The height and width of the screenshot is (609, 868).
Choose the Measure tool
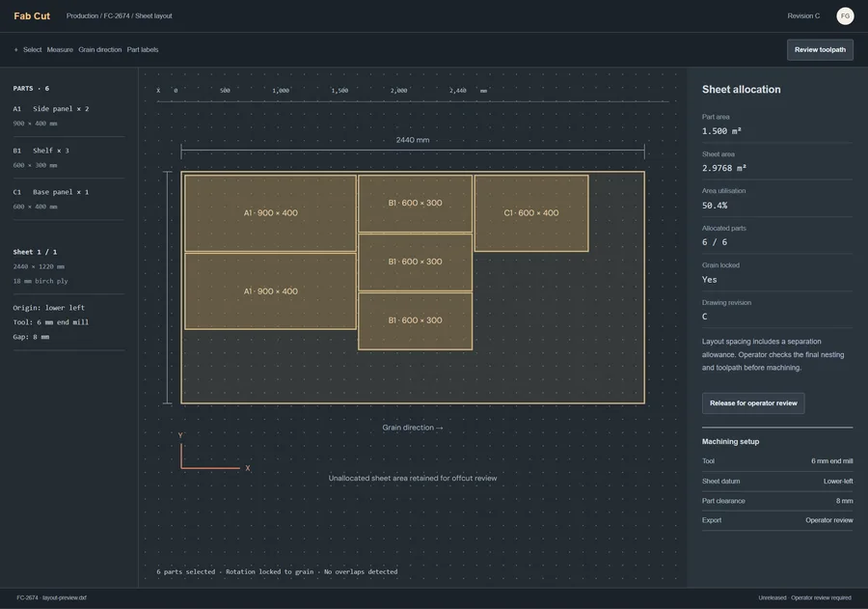(60, 50)
